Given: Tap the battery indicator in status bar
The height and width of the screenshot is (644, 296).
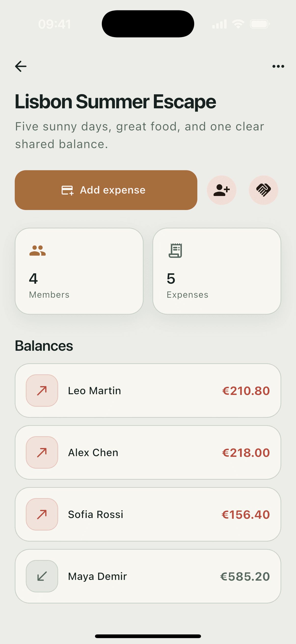Looking at the screenshot, I should [x=260, y=24].
